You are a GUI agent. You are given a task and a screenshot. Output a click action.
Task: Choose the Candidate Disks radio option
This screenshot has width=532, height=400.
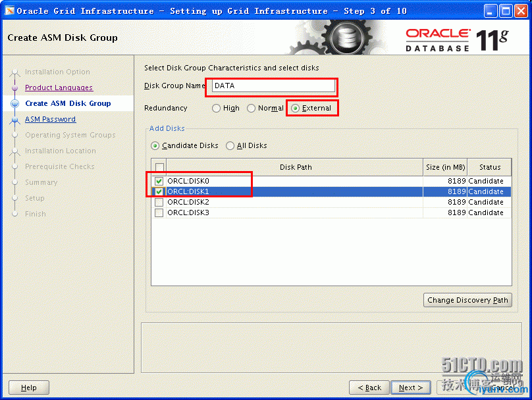(155, 146)
